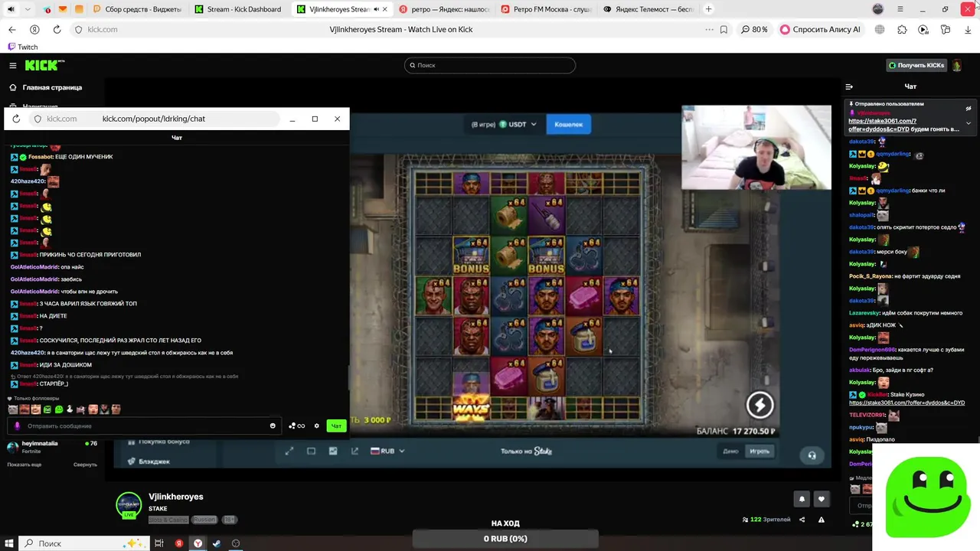Reload the popout chat window
Viewport: 980px width, 551px height.
point(16,119)
